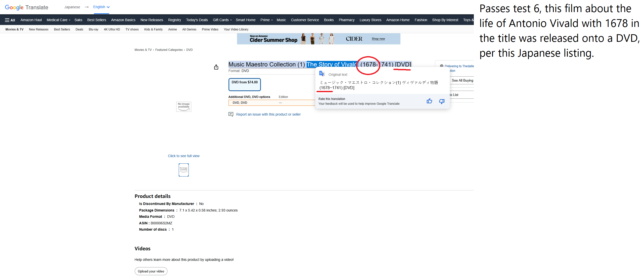Click Delivering to location link
Image resolution: width=644 pixels, height=280 pixels.
(459, 66)
